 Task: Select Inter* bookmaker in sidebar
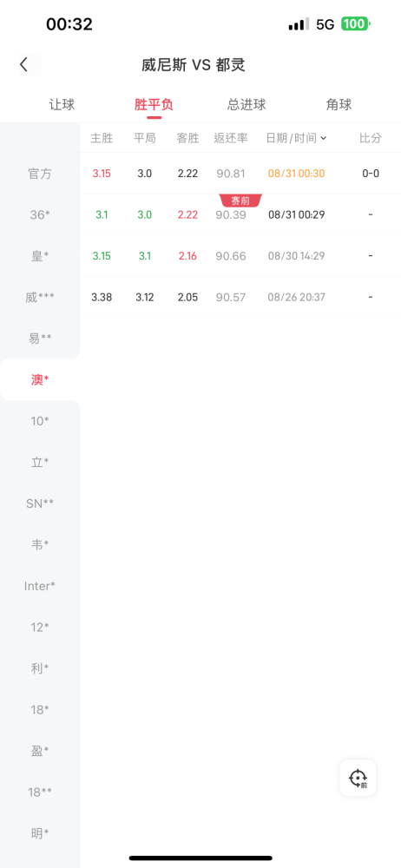(40, 586)
